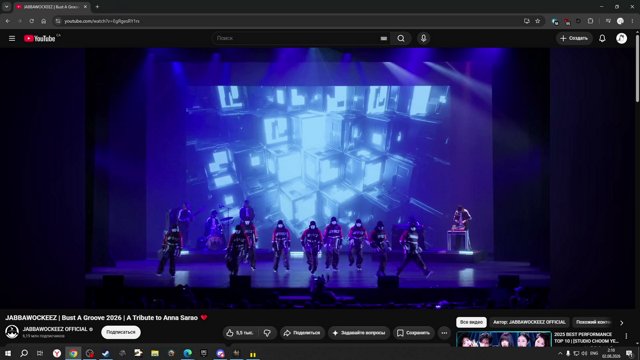The height and width of the screenshot is (360, 640).
Task: Open File Explorer from the taskbar
Action: [x=155, y=353]
